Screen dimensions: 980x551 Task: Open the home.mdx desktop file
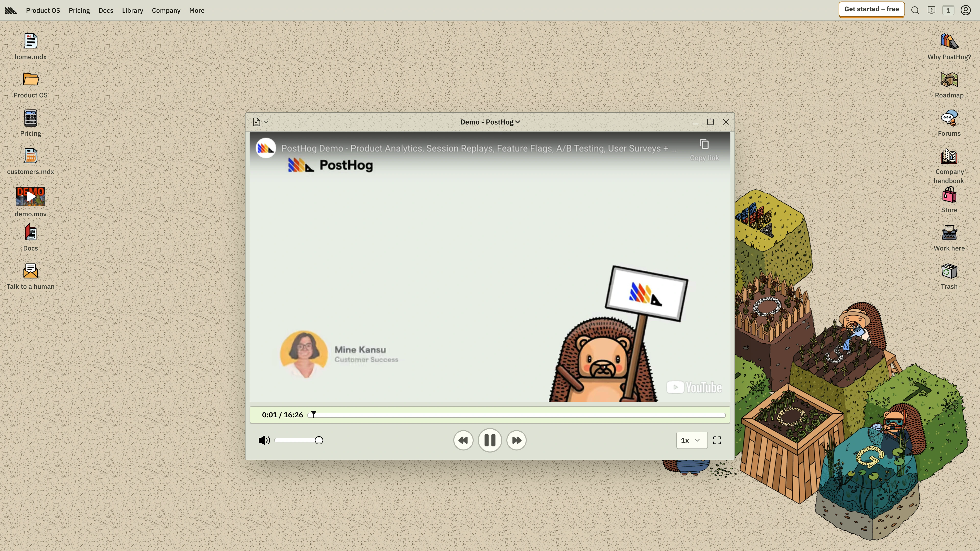30,41
